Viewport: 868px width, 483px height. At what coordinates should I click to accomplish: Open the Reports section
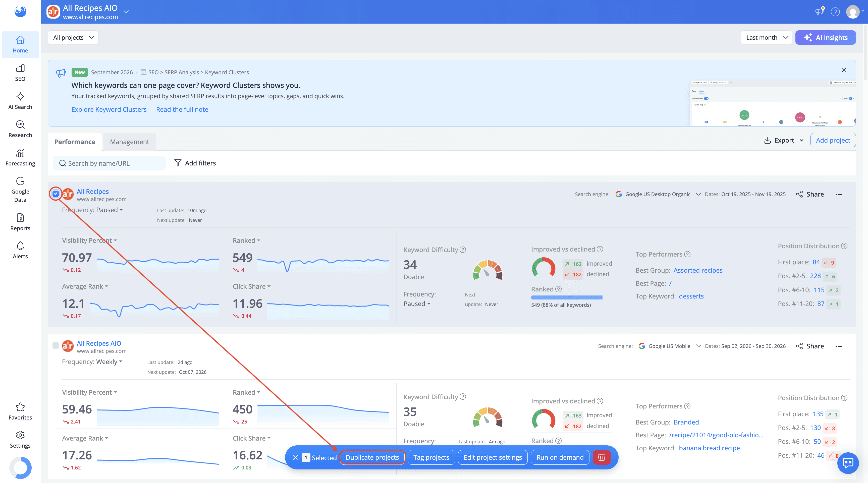(20, 222)
